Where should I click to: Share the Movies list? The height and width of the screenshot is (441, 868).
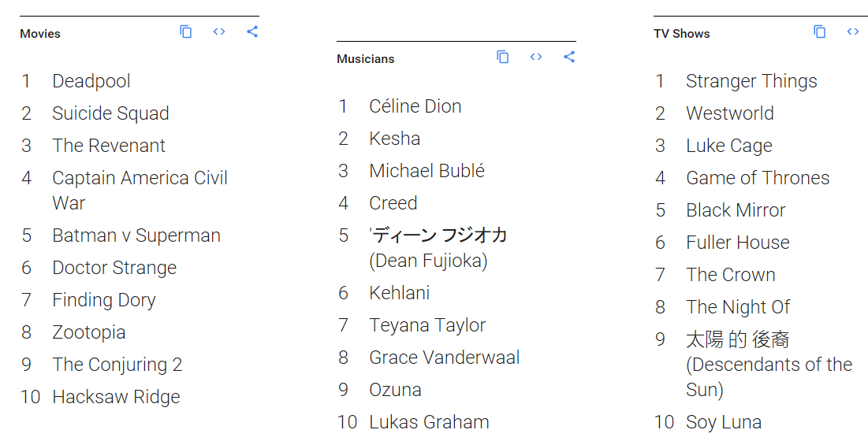(252, 32)
